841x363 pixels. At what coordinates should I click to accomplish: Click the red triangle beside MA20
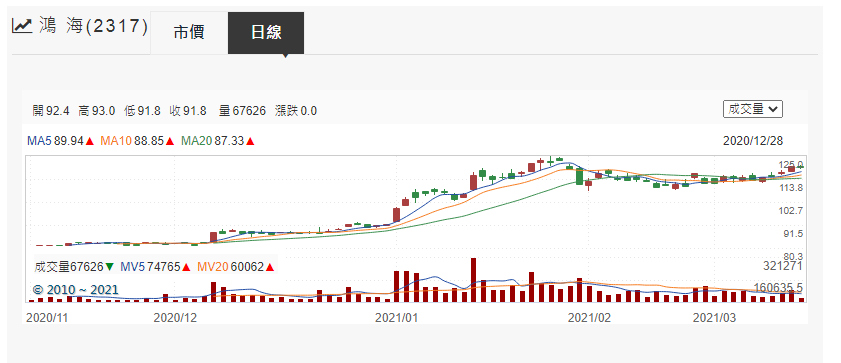[x=250, y=142]
